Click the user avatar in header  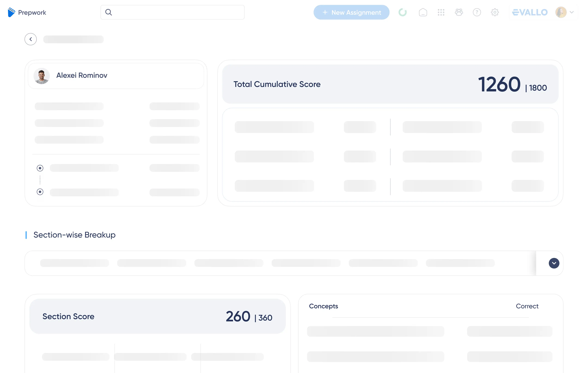561,12
